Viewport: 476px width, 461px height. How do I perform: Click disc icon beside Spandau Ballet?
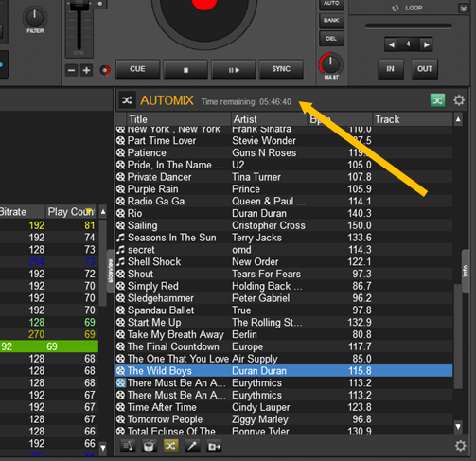tap(120, 310)
